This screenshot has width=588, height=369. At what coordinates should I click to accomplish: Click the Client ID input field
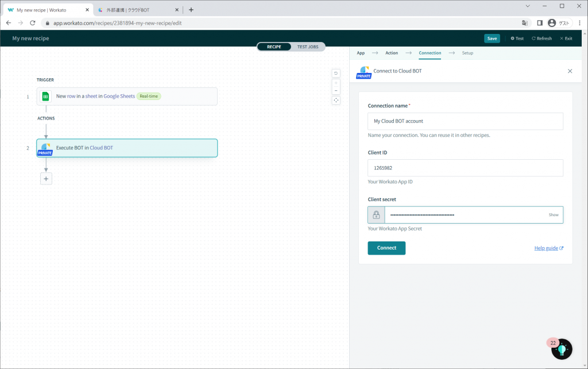click(x=465, y=168)
